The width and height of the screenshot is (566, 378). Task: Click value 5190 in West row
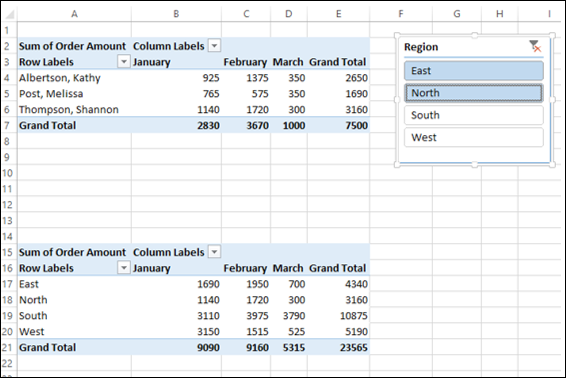[x=356, y=331]
